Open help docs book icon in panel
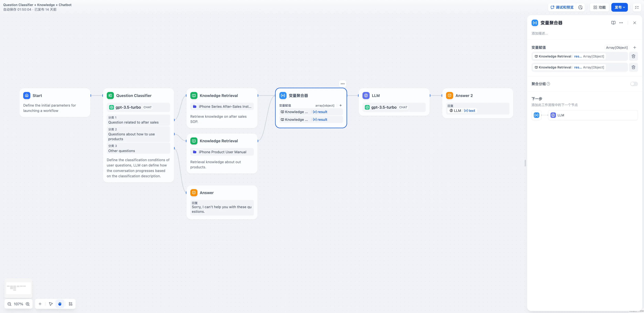 (613, 23)
